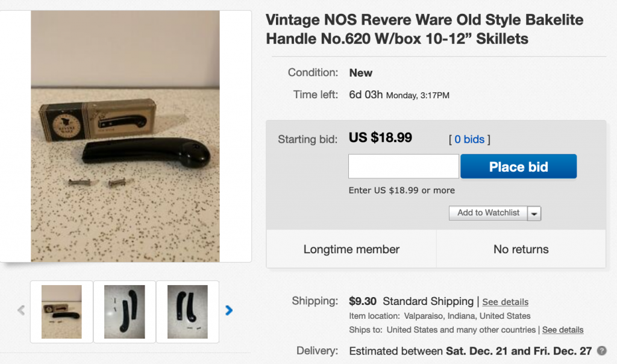Click the main product photo
This screenshot has height=364, width=617.
(x=125, y=136)
